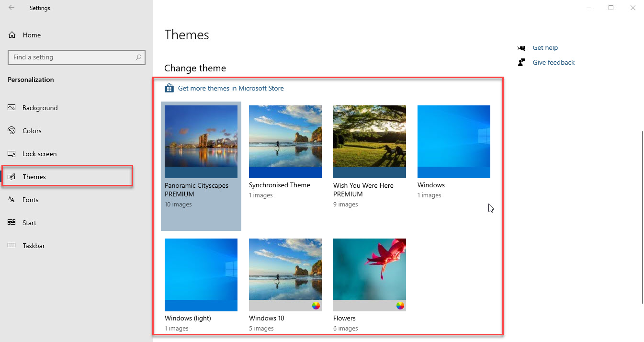Click the '5 images' caption under Windows 10
This screenshot has height=342, width=644.
[x=261, y=329]
